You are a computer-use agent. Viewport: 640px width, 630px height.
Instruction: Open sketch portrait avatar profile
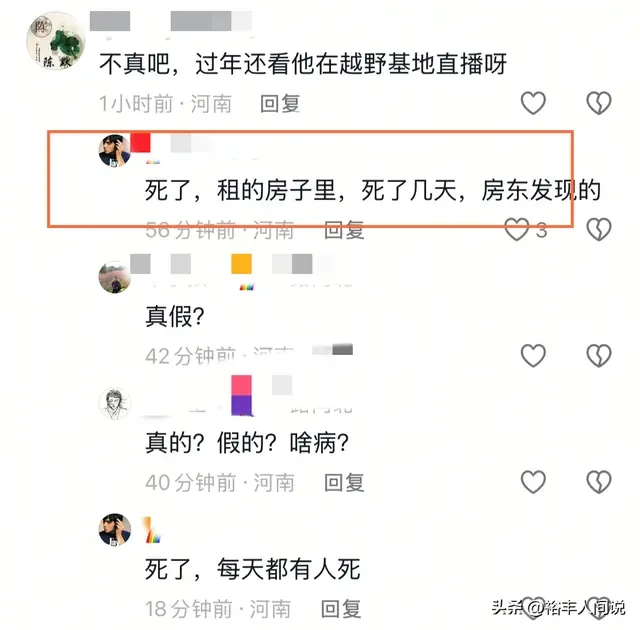[x=115, y=404]
